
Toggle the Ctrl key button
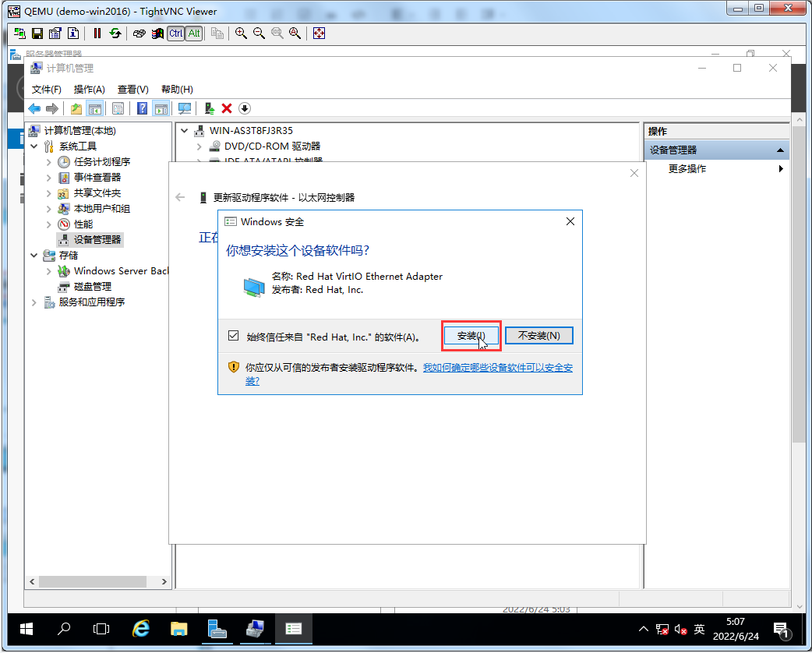point(176,34)
